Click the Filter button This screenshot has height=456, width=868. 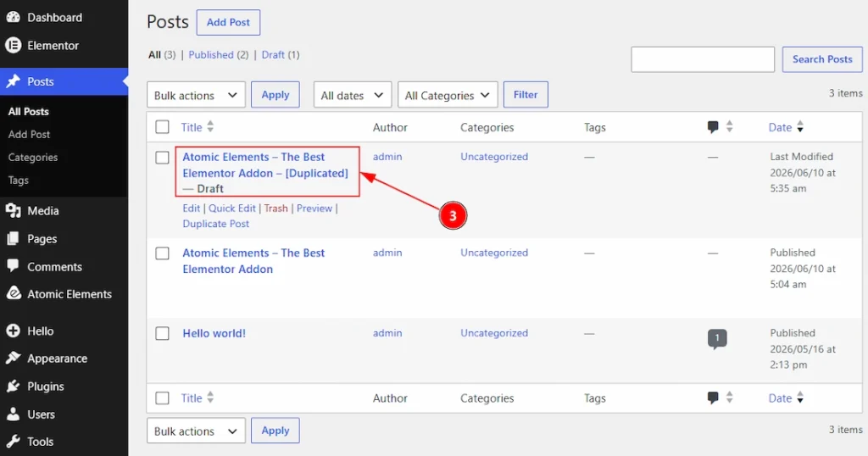526,95
